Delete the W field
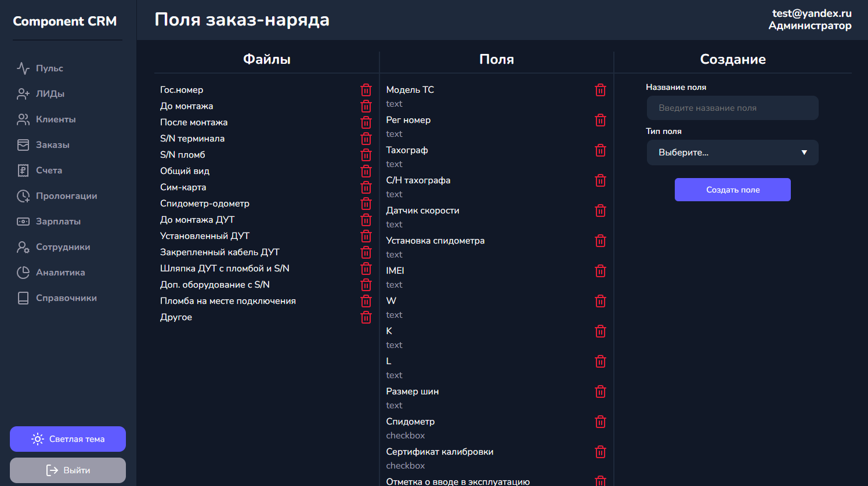This screenshot has height=486, width=868. (x=601, y=301)
